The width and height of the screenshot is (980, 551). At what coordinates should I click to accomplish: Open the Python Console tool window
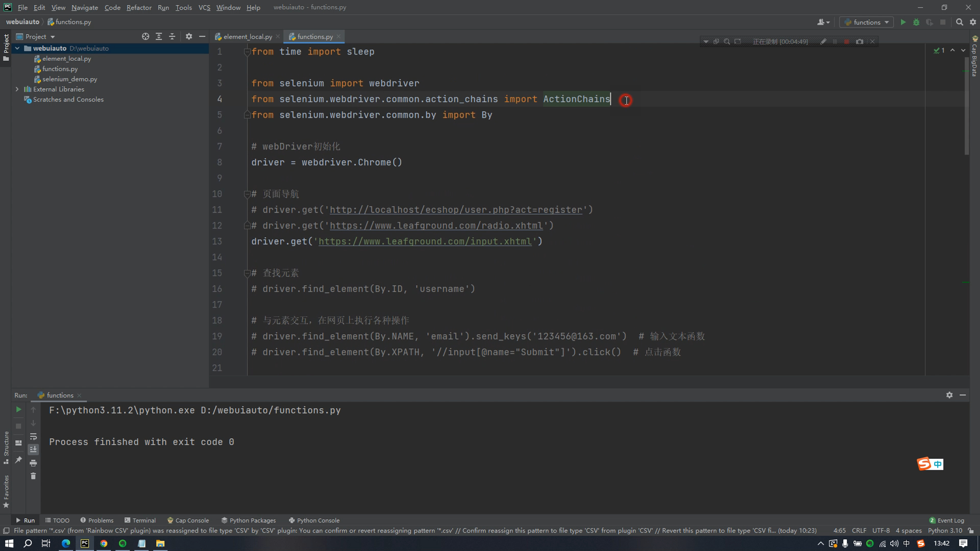(x=314, y=520)
